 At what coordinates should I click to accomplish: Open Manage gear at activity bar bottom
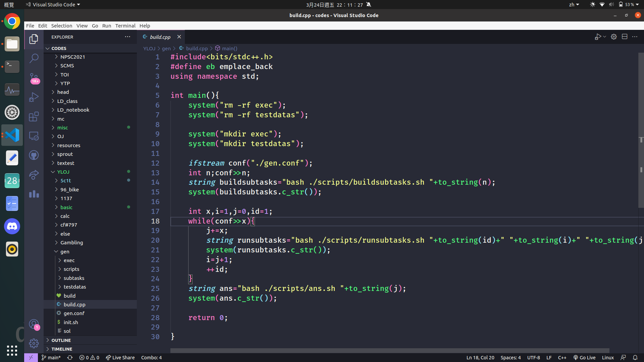coord(34,343)
